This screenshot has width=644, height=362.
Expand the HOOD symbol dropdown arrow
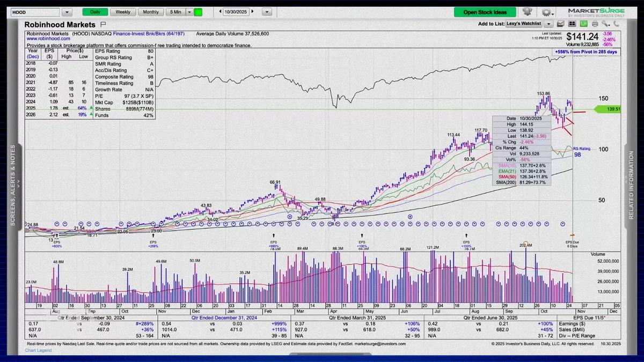click(67, 12)
